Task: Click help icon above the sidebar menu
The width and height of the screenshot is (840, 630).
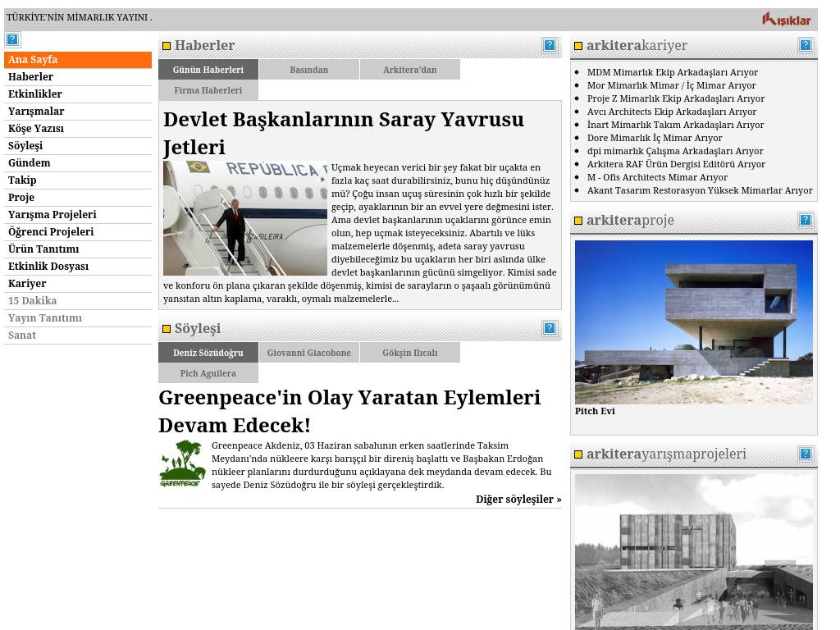Action: pyautogui.click(x=12, y=39)
